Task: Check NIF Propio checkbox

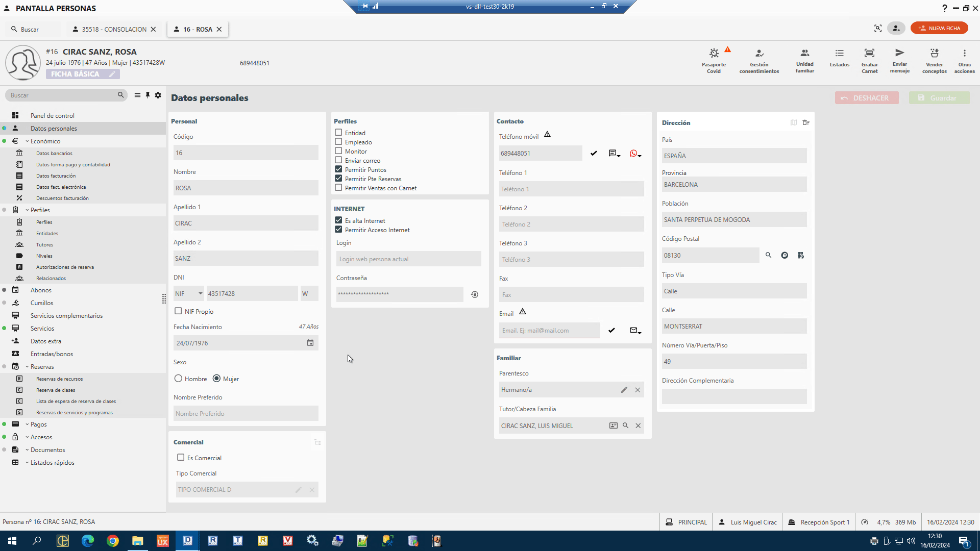Action: (178, 311)
